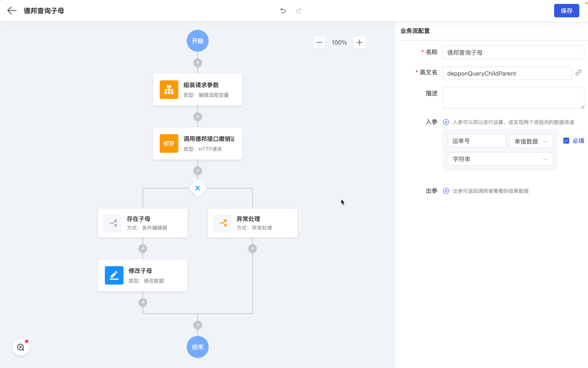Zoom out the canvas
This screenshot has height=368, width=588.
tap(319, 43)
